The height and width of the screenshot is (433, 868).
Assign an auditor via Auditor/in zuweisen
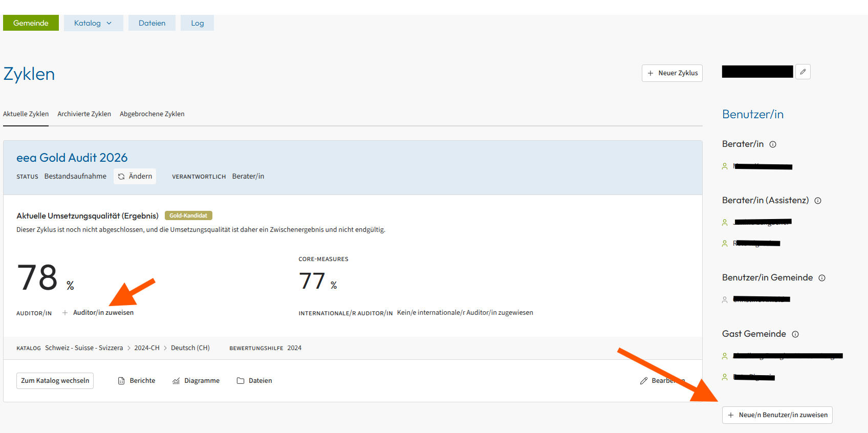pos(98,313)
